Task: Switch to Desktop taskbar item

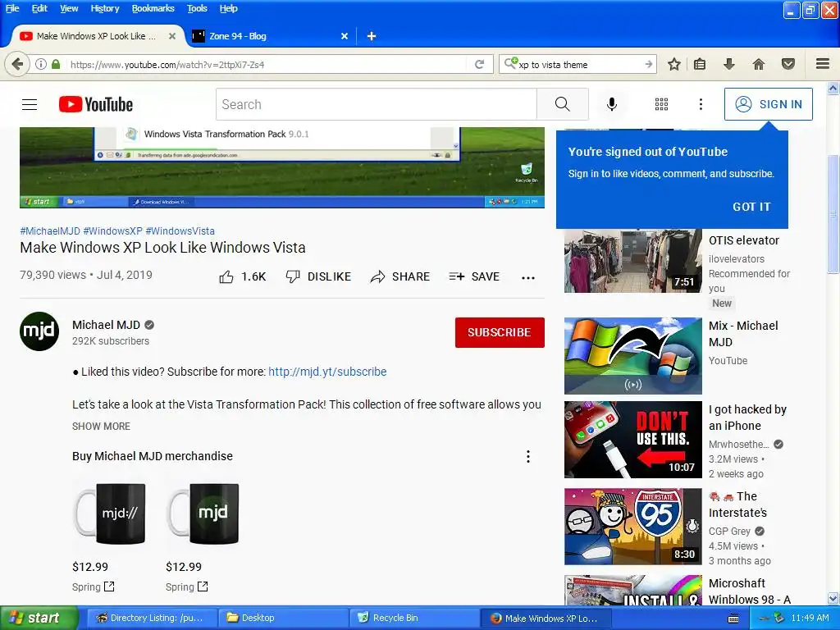Action: pyautogui.click(x=284, y=619)
